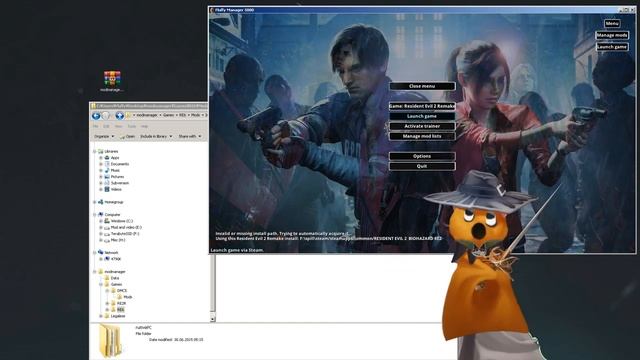Image resolution: width=640 pixels, height=360 pixels.
Task: Click the Open button in the Explorer toolbar
Action: (x=127, y=136)
